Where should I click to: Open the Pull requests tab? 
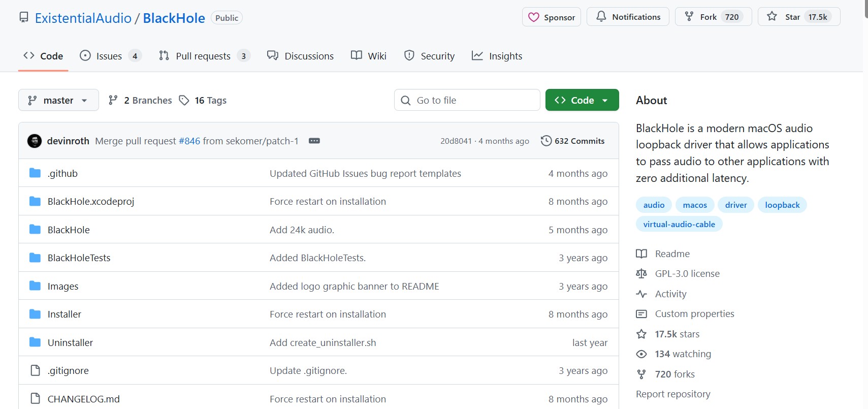pos(203,56)
